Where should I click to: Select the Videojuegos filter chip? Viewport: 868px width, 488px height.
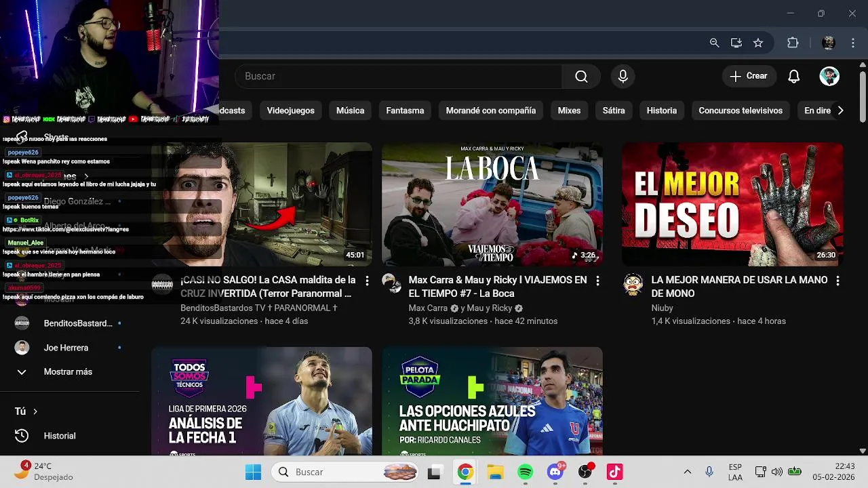tap(291, 110)
